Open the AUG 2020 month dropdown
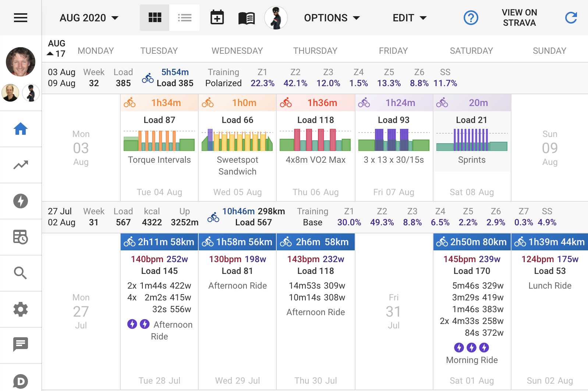The width and height of the screenshot is (588, 391). [89, 18]
